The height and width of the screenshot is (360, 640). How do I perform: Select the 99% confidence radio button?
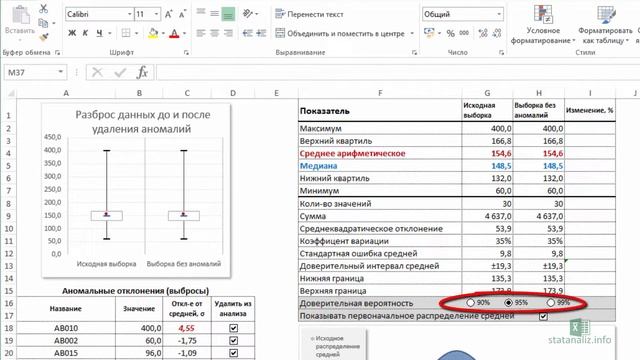(x=551, y=303)
